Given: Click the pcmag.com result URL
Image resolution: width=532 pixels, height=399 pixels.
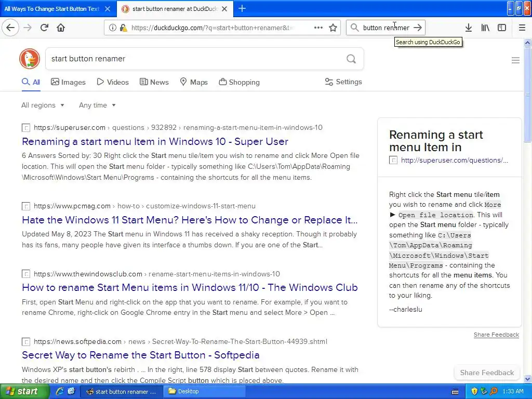Looking at the screenshot, I should tap(144, 206).
